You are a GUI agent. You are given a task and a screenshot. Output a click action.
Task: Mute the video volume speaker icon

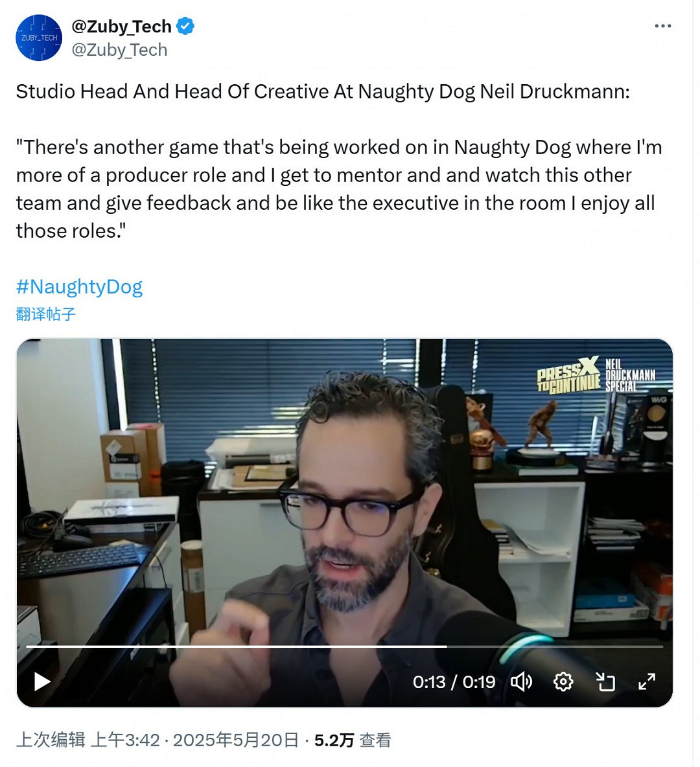521,681
